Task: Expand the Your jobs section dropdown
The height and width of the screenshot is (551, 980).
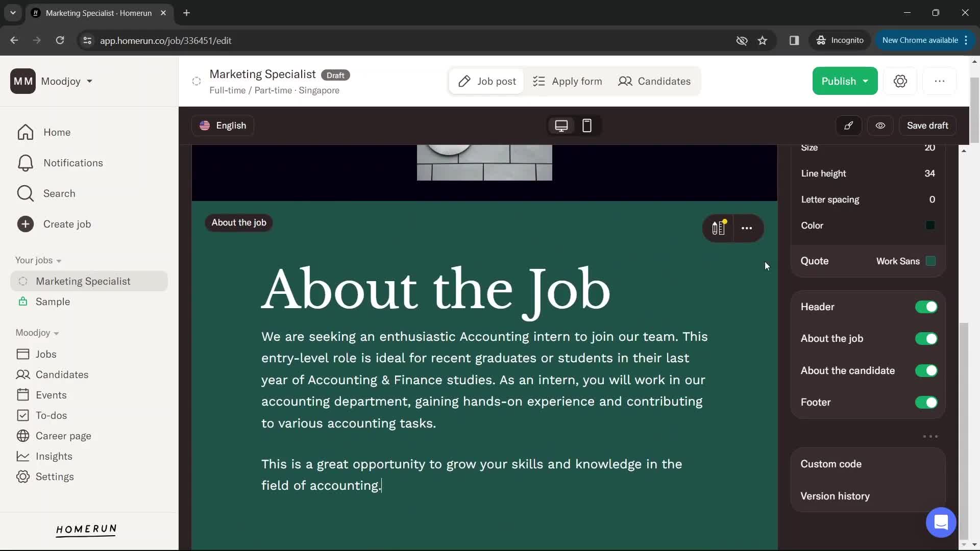Action: click(x=59, y=260)
